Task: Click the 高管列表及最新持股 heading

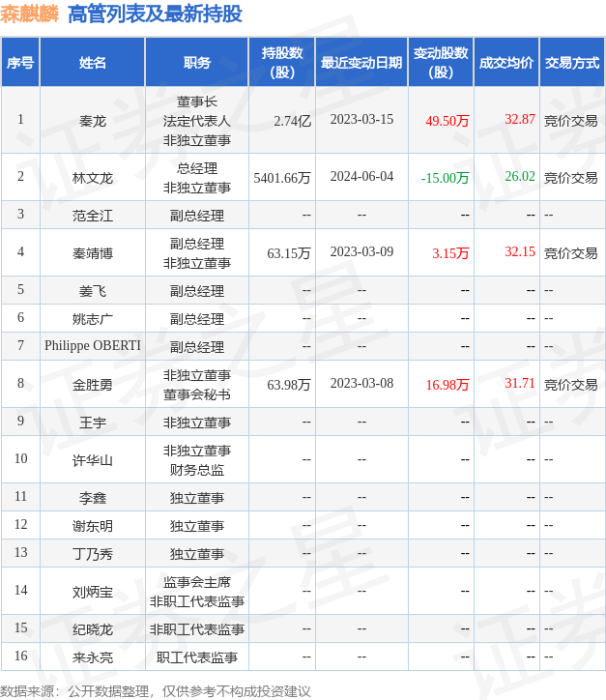Action: click(x=155, y=14)
